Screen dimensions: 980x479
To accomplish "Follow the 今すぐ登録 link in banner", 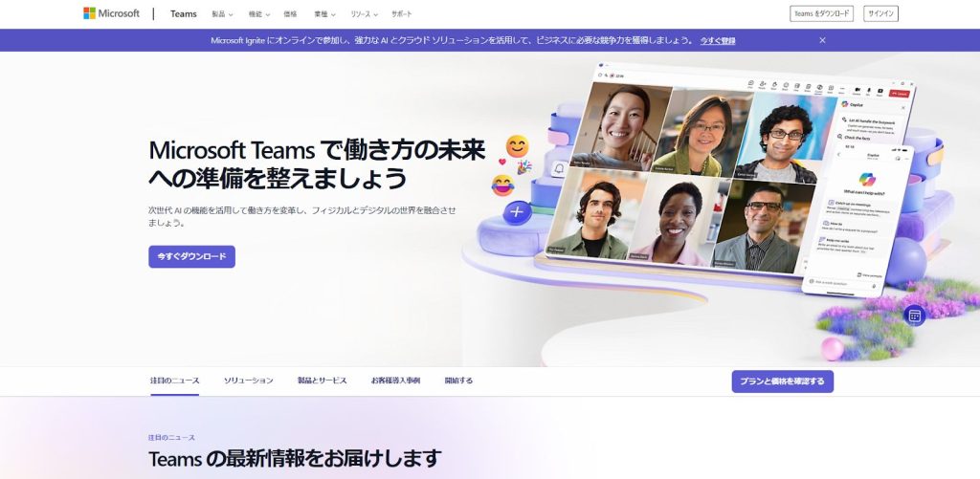I will pyautogui.click(x=718, y=41).
